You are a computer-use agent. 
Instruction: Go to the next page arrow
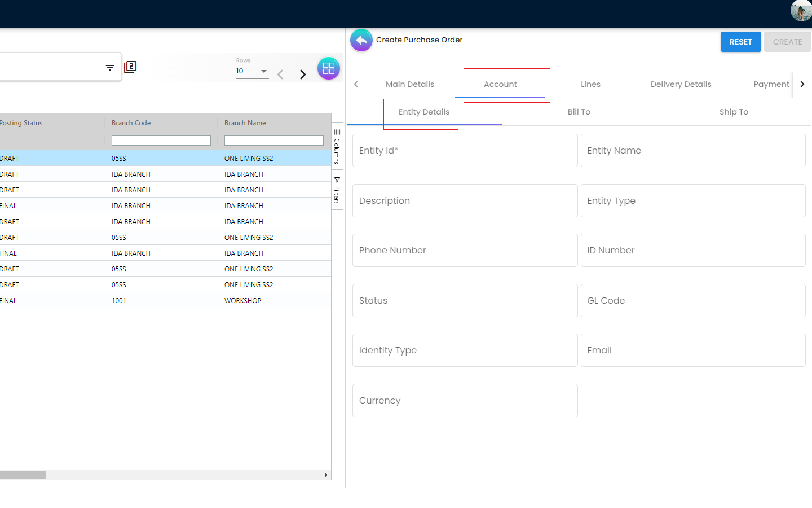point(303,75)
